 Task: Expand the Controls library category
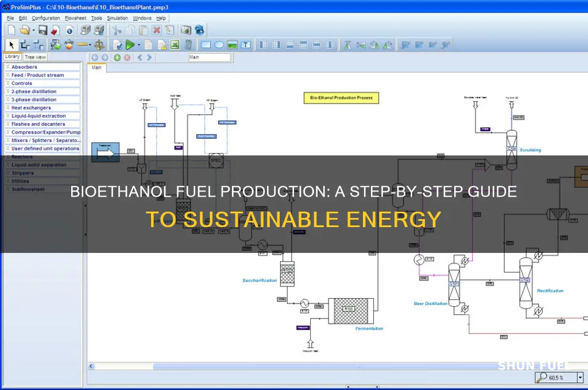coord(42,83)
